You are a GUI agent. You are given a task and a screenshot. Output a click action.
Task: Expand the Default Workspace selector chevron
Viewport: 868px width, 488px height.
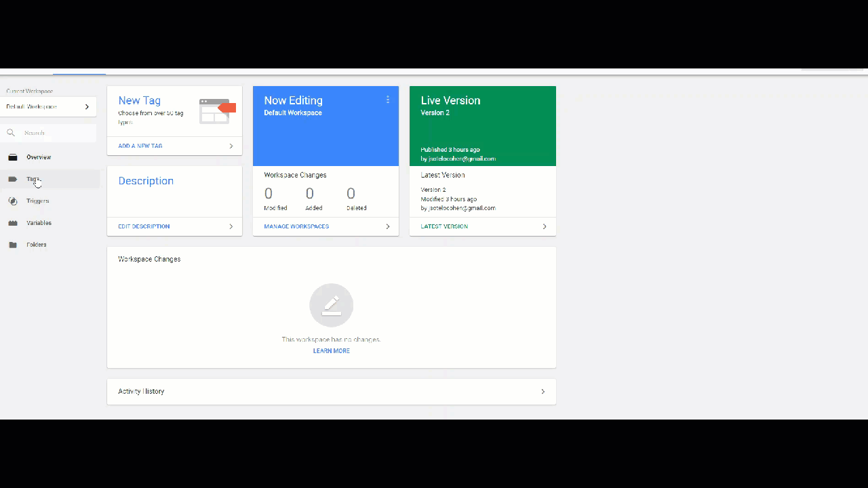[x=87, y=106]
